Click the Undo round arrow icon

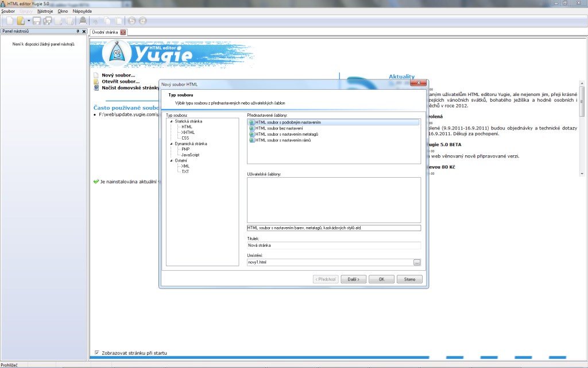[x=131, y=21]
